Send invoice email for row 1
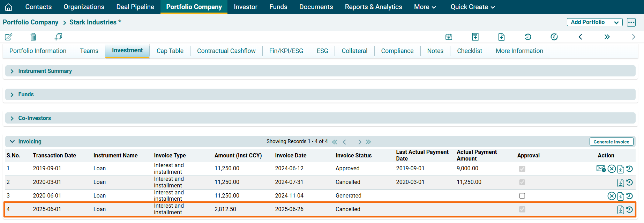This screenshot has width=644, height=223. click(x=601, y=169)
